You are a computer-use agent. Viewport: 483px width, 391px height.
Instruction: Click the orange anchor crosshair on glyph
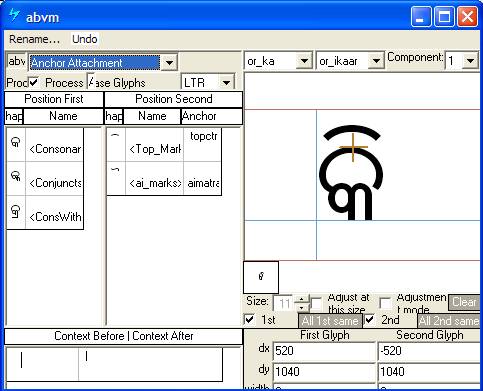(353, 147)
